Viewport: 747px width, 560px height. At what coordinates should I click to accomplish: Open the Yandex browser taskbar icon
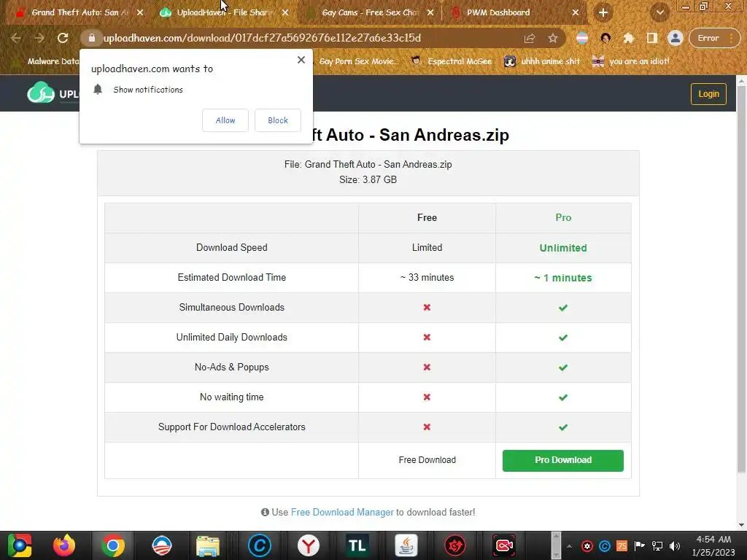point(309,545)
